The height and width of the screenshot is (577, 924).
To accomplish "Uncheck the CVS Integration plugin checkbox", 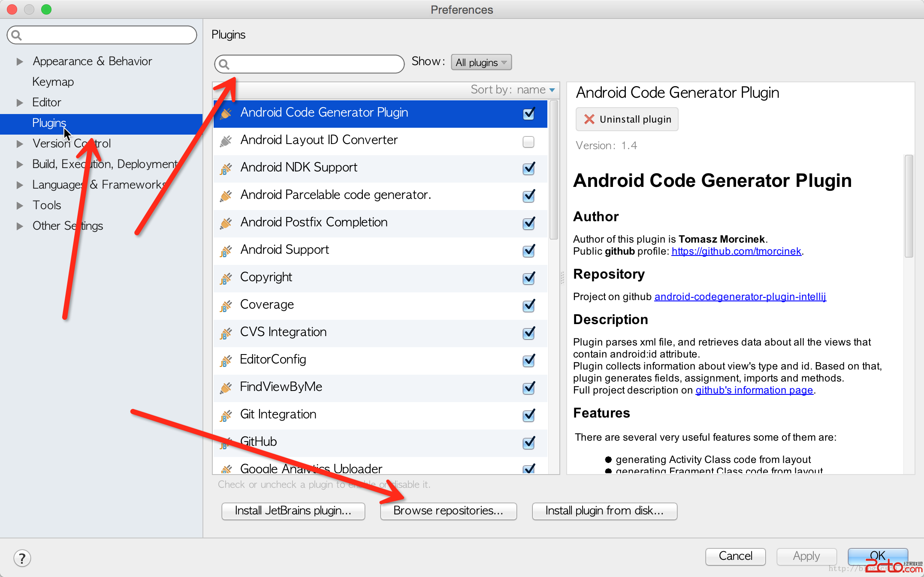I will pyautogui.click(x=528, y=333).
